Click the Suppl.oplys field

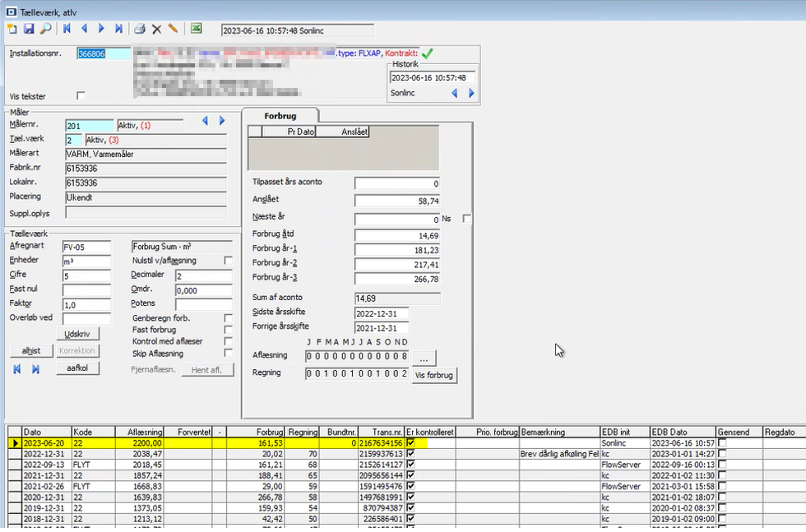[146, 213]
